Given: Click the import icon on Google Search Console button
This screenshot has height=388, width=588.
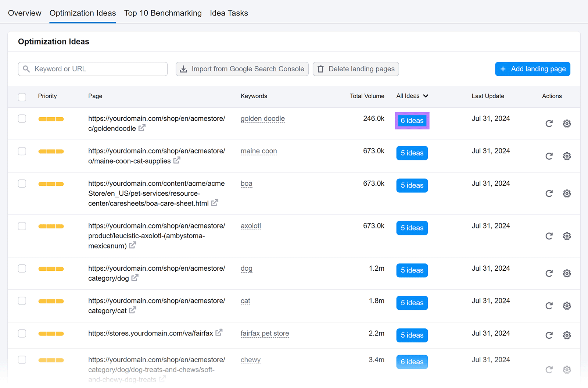Looking at the screenshot, I should (183, 69).
